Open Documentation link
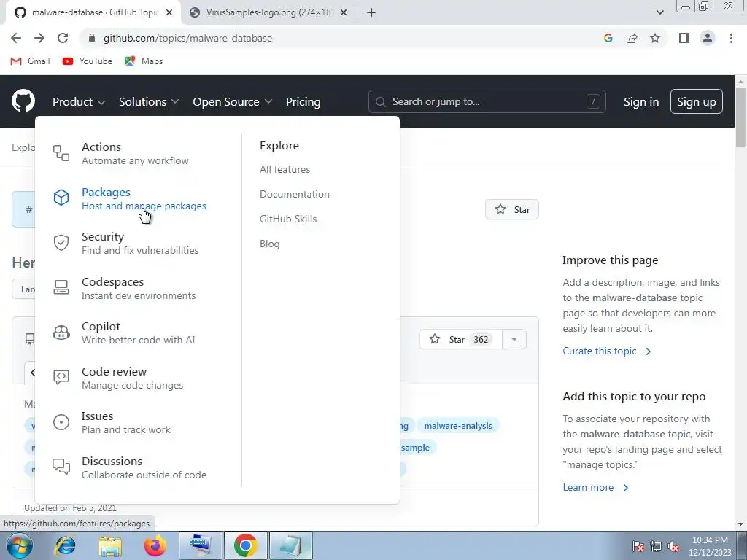Image resolution: width=747 pixels, height=560 pixels. pos(295,194)
